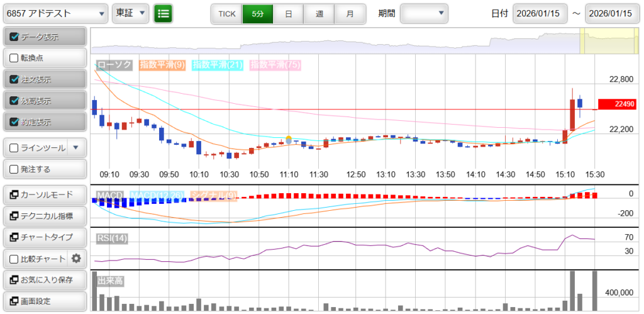644x314 pixels.
Task: Select the 週 weekly tab
Action: coord(319,13)
